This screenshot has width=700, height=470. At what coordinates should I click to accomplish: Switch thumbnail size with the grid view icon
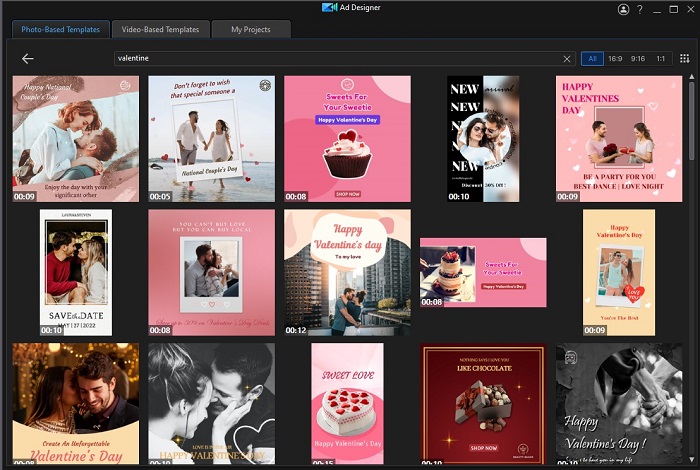[x=684, y=58]
